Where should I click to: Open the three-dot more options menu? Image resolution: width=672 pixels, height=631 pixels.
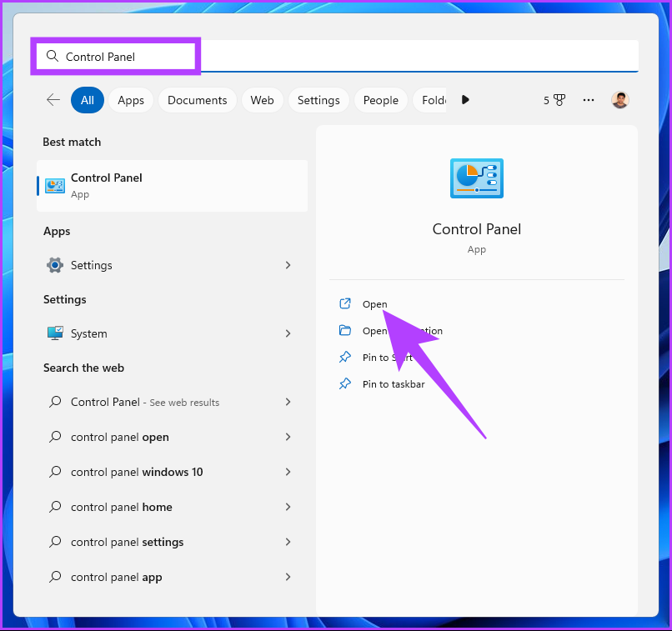click(589, 100)
